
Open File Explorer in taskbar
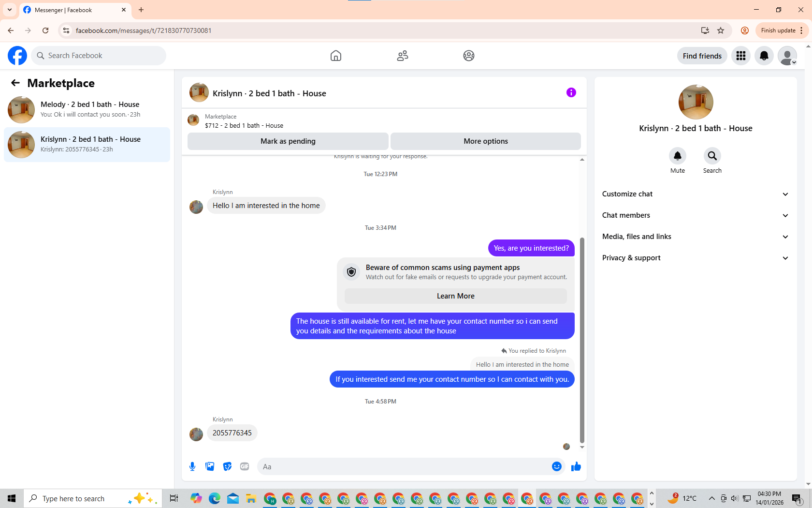click(250, 498)
